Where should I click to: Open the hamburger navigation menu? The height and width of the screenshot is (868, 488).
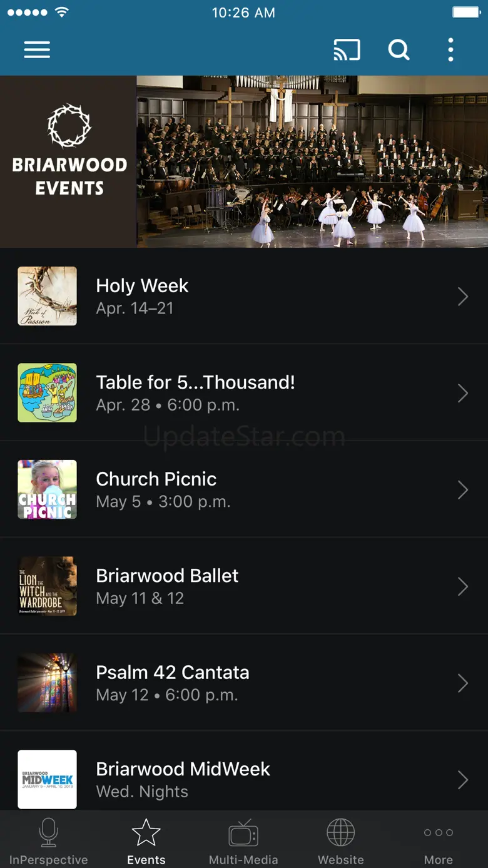37,50
